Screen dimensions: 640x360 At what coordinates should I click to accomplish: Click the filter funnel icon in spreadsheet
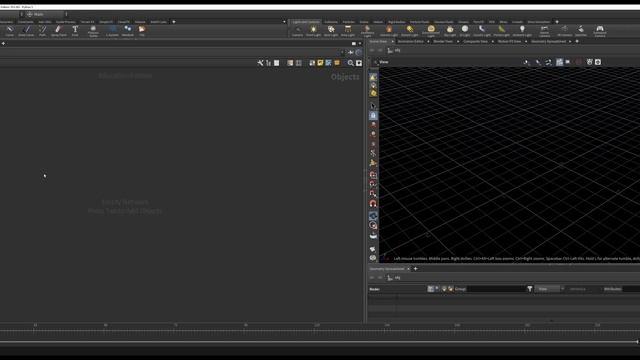coord(530,289)
